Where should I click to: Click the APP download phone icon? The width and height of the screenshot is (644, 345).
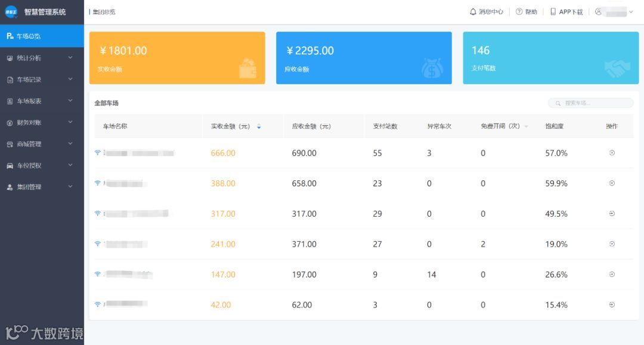(x=553, y=12)
